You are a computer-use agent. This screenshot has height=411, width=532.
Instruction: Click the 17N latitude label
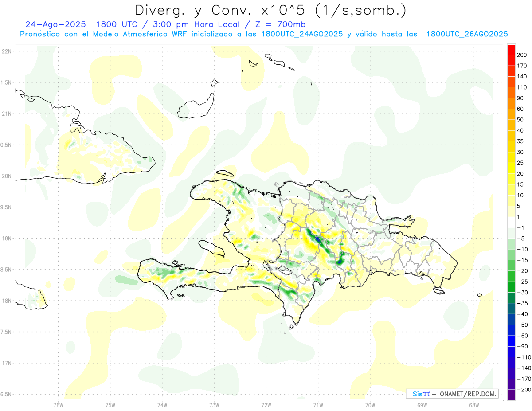[x=6, y=363]
